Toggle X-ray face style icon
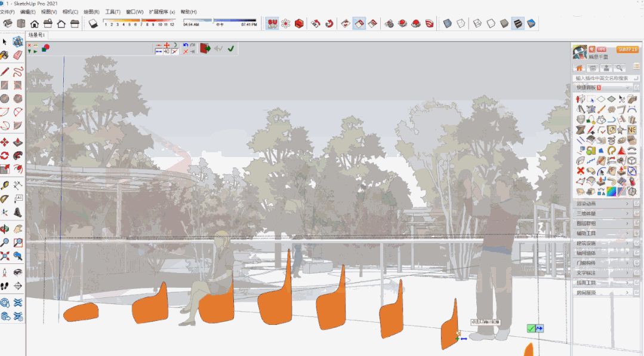 (x=447, y=23)
